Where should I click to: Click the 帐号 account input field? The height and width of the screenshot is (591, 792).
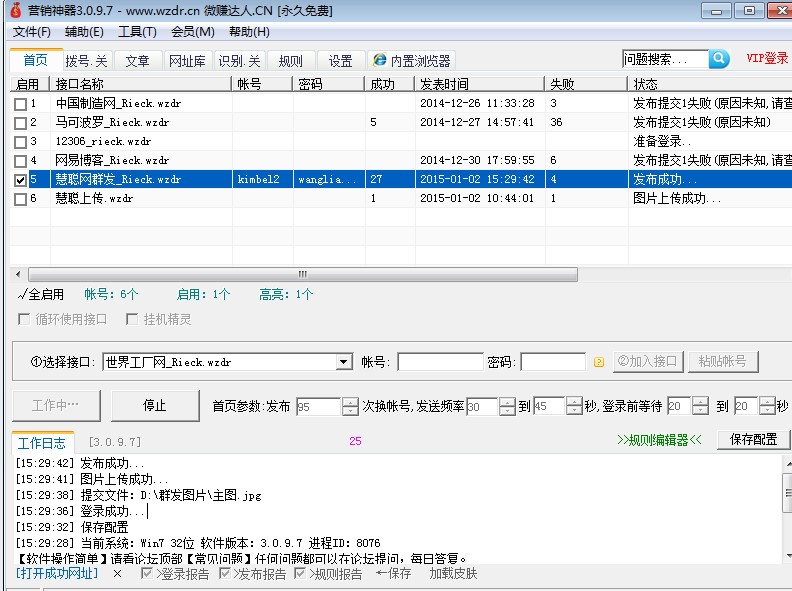(440, 362)
